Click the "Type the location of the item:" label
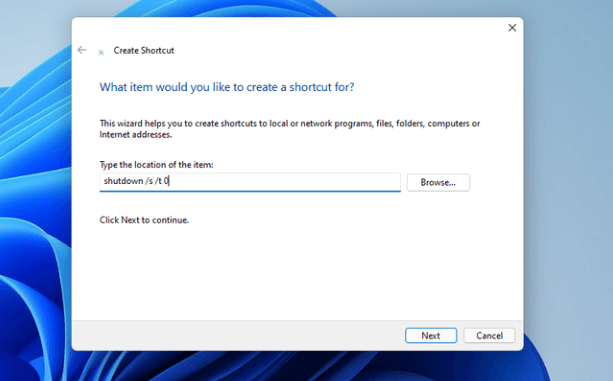Screen dimensions: 613x381 pyautogui.click(x=156, y=165)
